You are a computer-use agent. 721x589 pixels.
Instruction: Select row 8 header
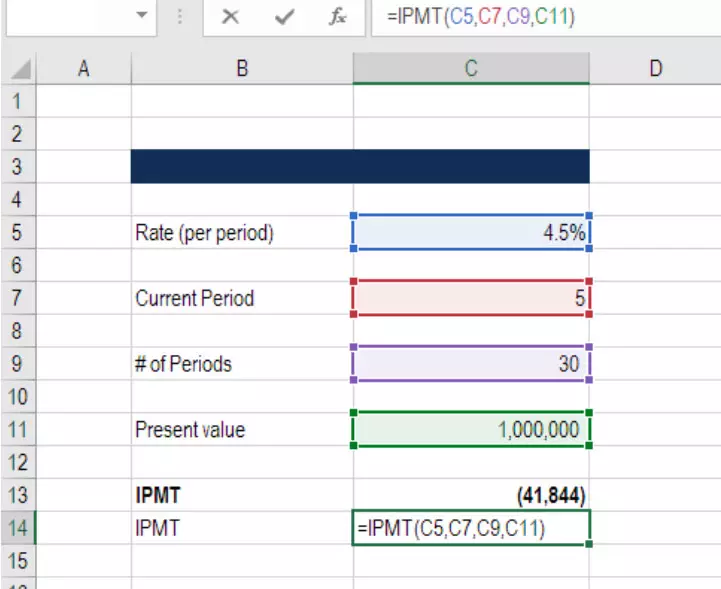[x=17, y=331]
